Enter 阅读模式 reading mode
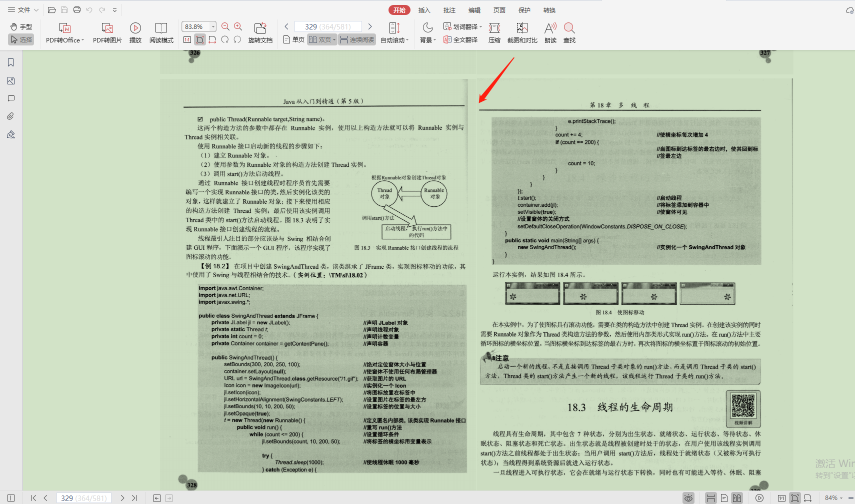 point(161,33)
